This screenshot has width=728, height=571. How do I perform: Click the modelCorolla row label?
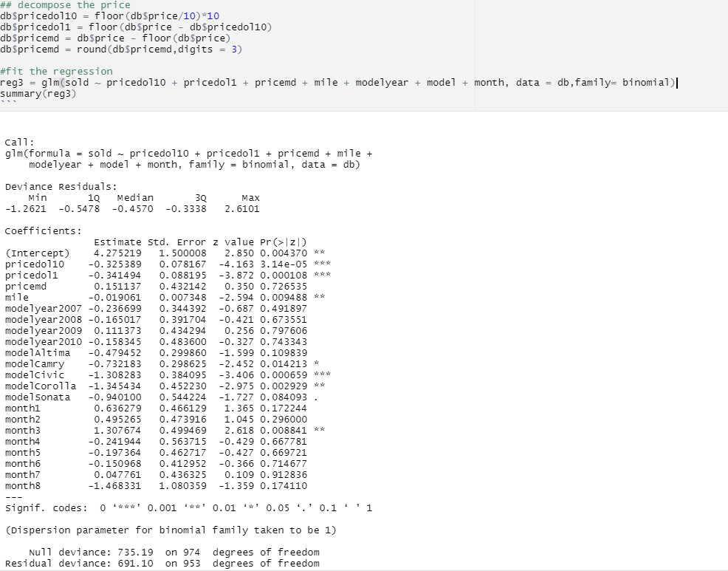41,386
